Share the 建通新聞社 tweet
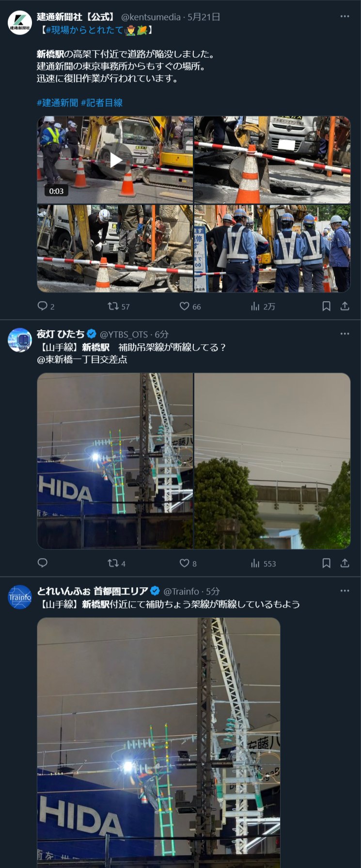 coord(345,306)
